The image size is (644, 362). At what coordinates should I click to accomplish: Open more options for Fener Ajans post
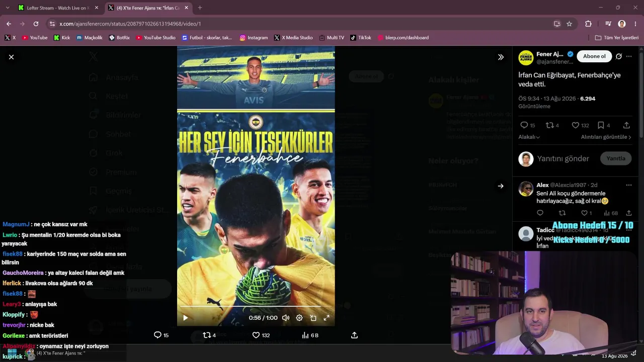pos(629,56)
